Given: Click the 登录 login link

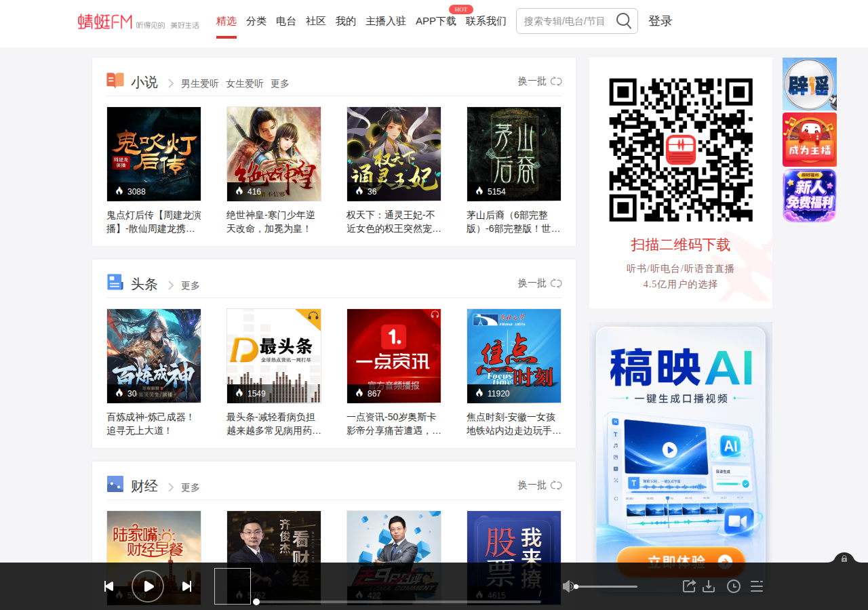Looking at the screenshot, I should pyautogui.click(x=660, y=21).
